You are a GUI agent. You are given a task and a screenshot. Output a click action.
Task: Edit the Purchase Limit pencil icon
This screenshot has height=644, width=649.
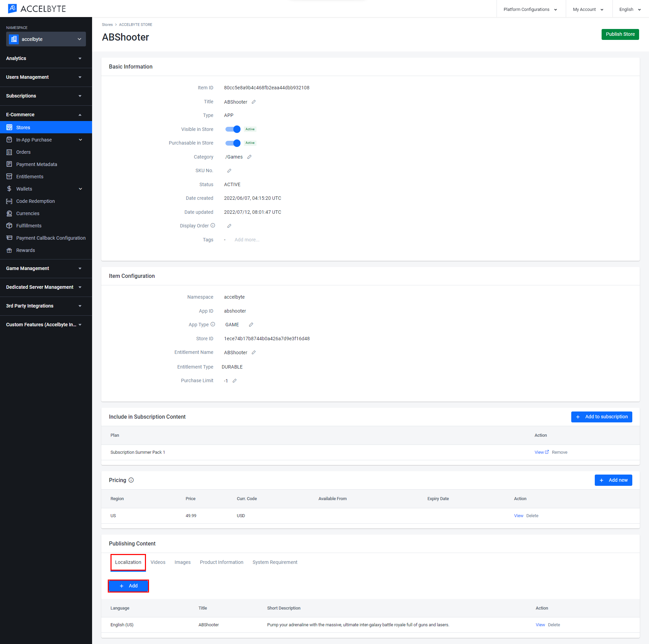pyautogui.click(x=235, y=381)
